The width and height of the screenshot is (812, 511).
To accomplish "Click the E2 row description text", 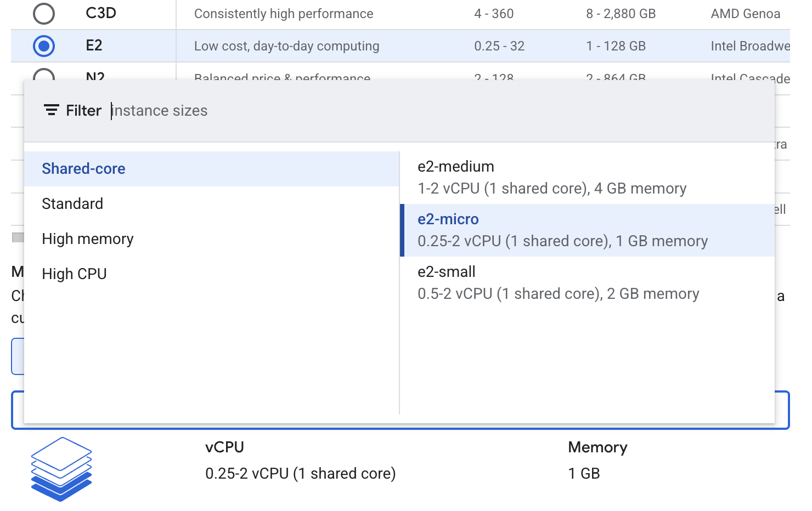I will pyautogui.click(x=286, y=46).
